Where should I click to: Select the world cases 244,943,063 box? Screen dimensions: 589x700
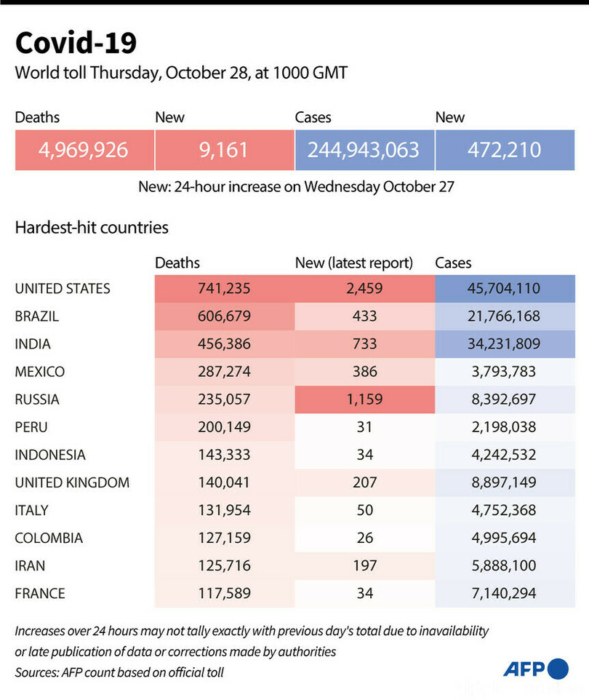click(x=364, y=150)
